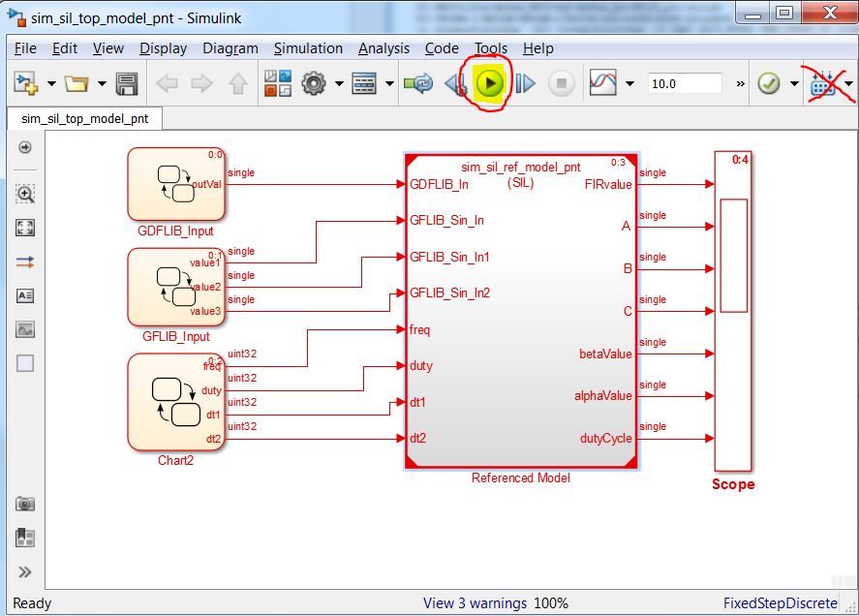Click the Screenshot camera palette icon
The image size is (859, 616).
[x=24, y=504]
